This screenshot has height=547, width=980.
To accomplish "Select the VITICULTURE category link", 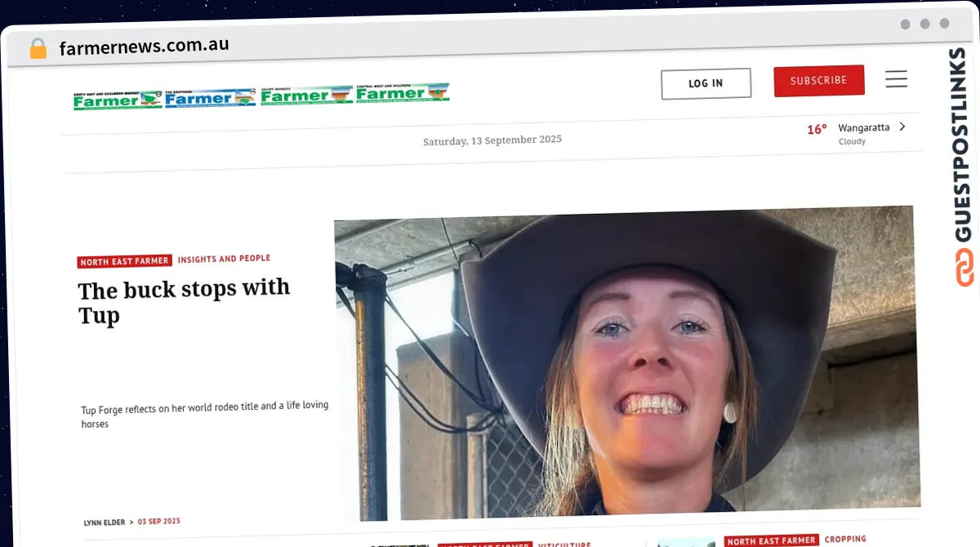I will (x=564, y=545).
